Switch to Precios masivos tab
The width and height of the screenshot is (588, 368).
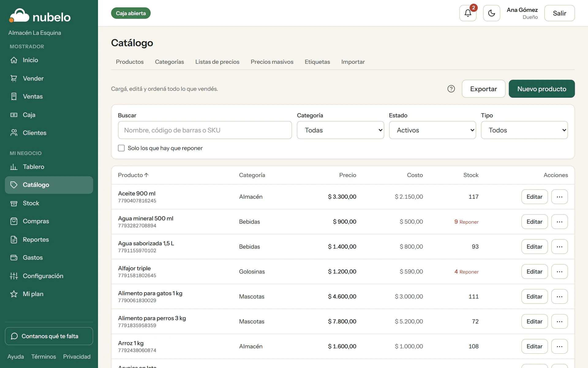coord(272,62)
